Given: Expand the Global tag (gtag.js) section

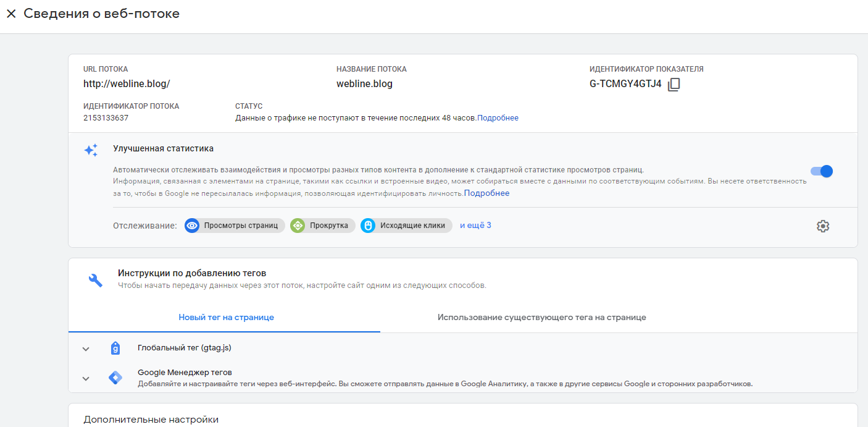Looking at the screenshot, I should click(86, 349).
